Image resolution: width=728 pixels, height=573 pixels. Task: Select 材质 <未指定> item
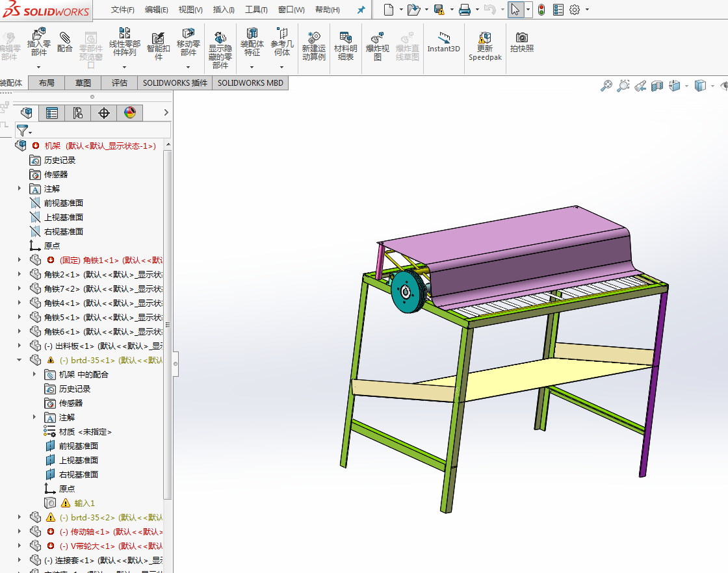tap(85, 432)
